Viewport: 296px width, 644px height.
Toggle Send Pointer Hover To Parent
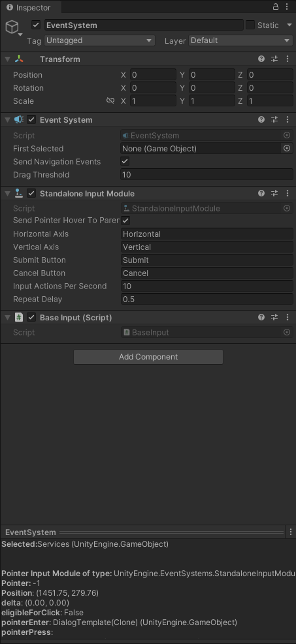[x=125, y=221]
